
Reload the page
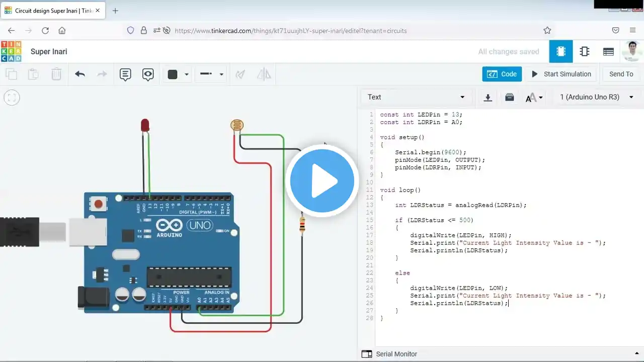tap(45, 31)
